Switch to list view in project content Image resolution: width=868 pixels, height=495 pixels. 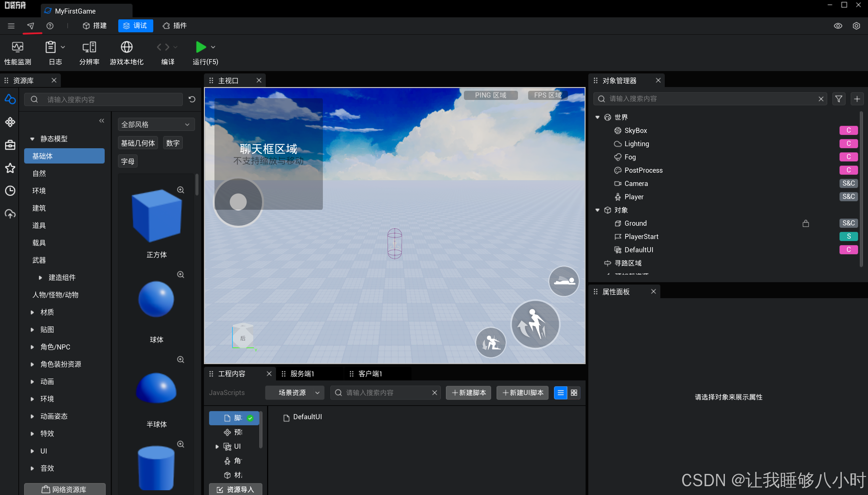click(x=560, y=393)
